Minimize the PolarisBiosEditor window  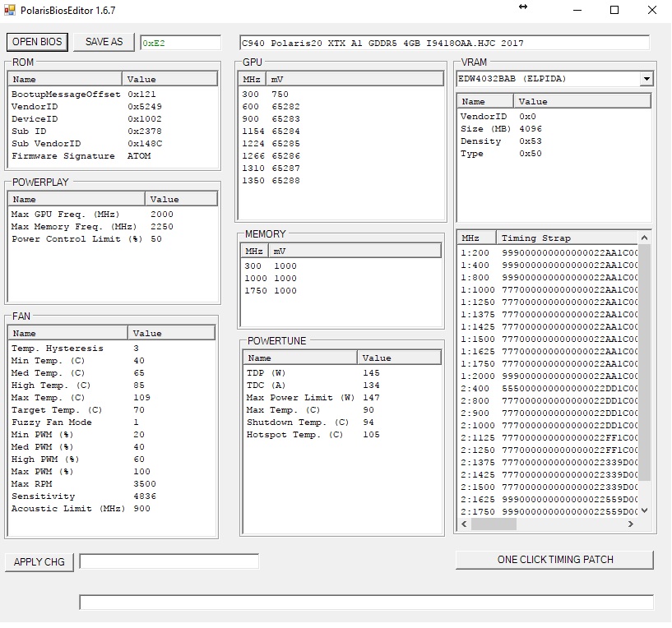[577, 10]
